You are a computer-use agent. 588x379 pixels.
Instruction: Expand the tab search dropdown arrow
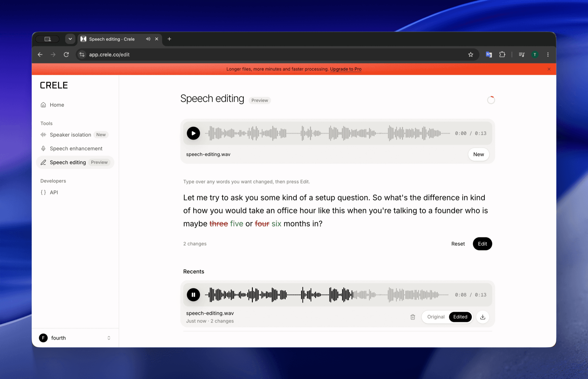click(x=70, y=39)
